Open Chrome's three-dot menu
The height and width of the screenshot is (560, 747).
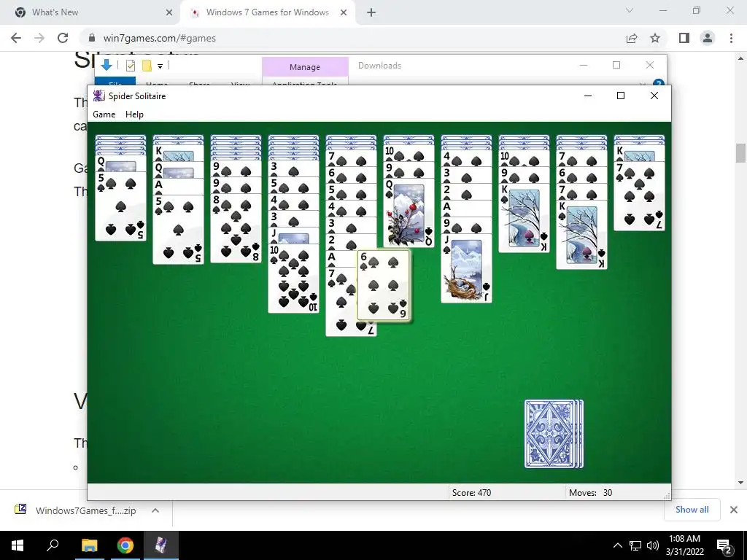tap(731, 38)
